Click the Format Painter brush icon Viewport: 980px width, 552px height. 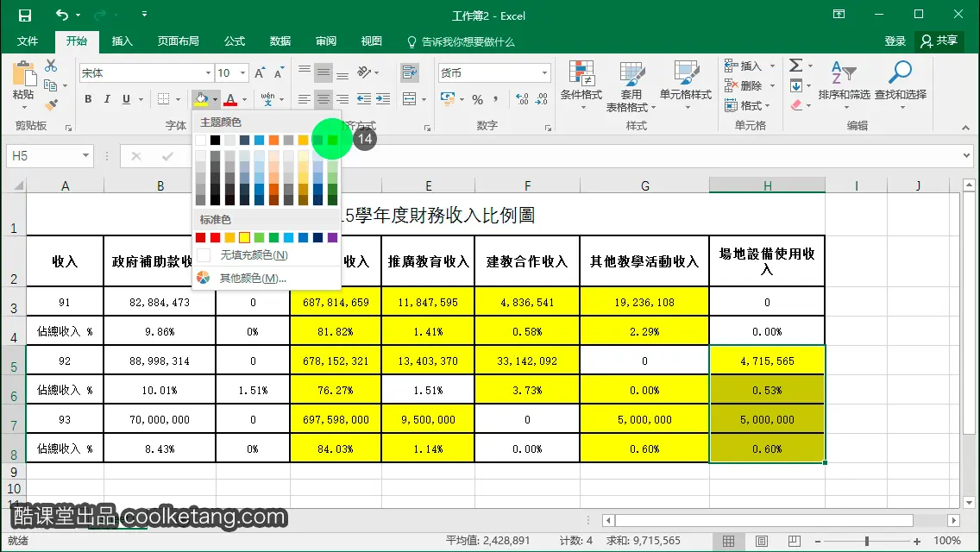[51, 104]
